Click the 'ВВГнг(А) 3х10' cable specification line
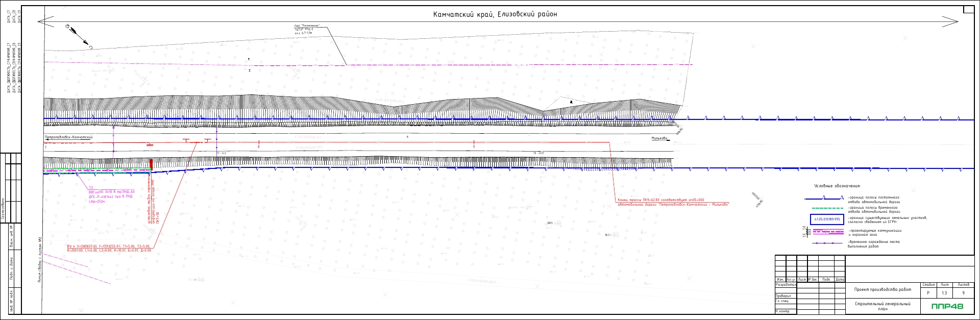The width and height of the screenshot is (980, 320). 111,191
